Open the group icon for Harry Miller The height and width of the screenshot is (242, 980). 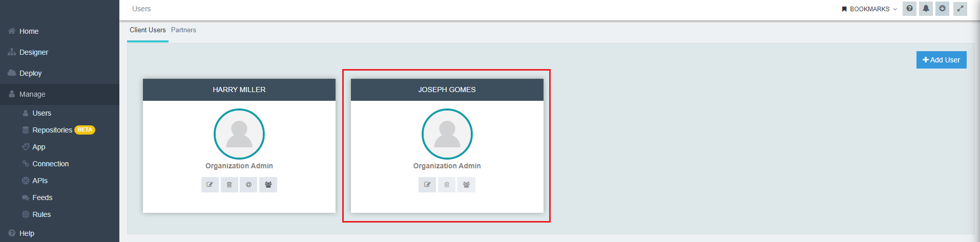tap(268, 185)
